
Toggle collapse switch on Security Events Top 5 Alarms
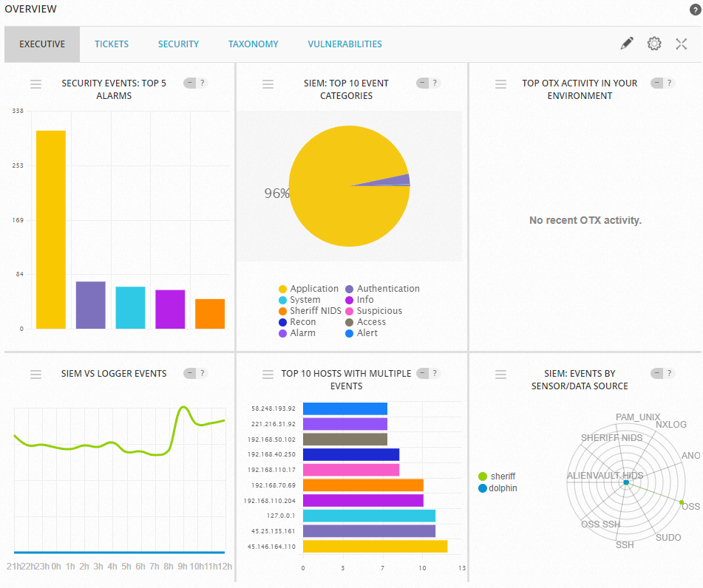[x=190, y=83]
